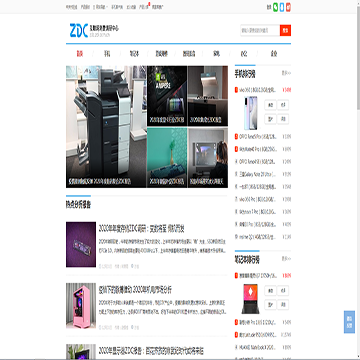Screen dimensions: 360x360
Task: Click the green WeChat share icon
Action: pos(275,7)
